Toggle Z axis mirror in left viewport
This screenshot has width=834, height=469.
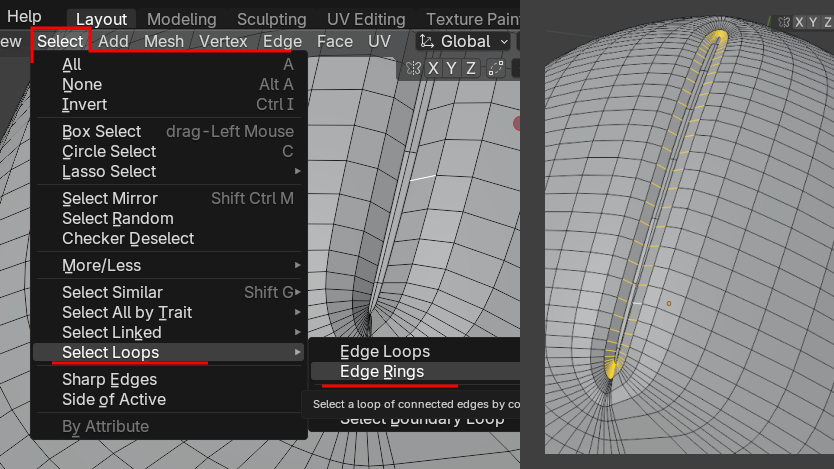pyautogui.click(x=472, y=68)
